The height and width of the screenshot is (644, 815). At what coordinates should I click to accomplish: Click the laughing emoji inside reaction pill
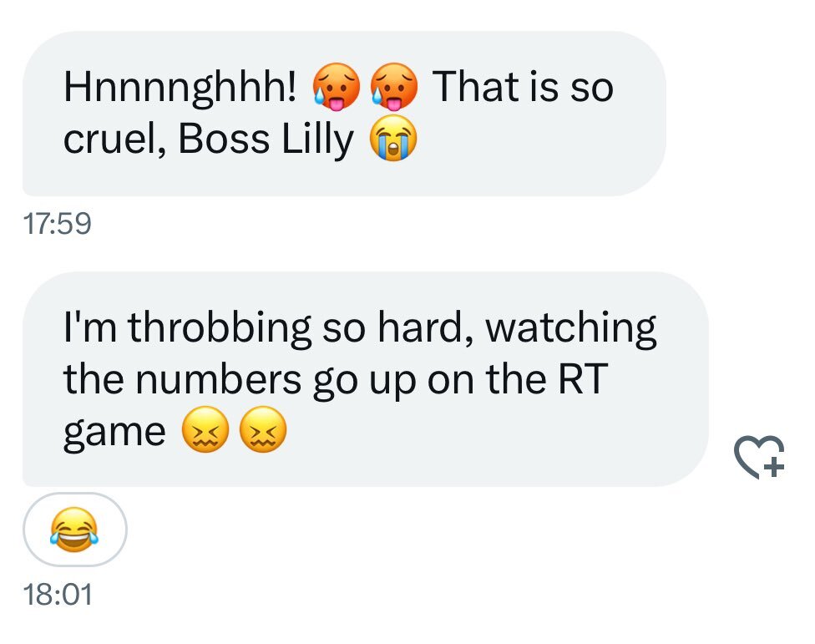[x=74, y=529]
